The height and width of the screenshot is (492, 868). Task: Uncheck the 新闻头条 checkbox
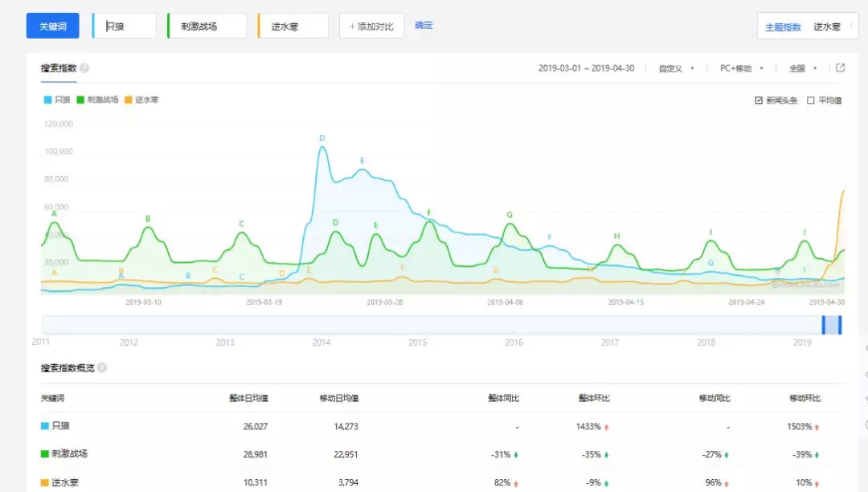759,100
